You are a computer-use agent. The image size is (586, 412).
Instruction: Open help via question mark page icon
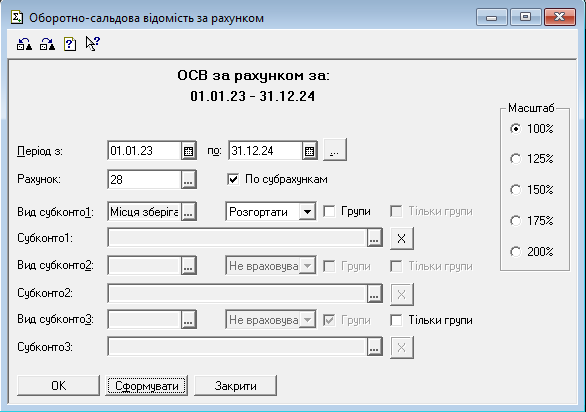(x=70, y=44)
